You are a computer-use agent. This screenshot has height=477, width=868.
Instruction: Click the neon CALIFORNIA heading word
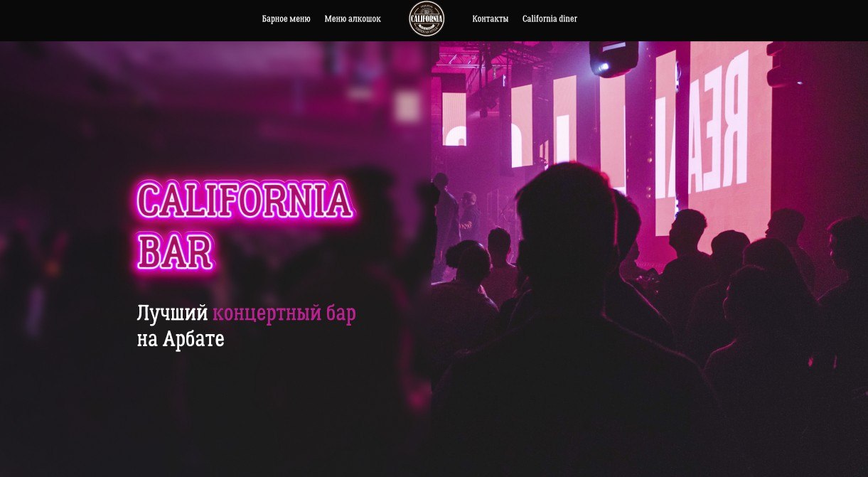click(x=245, y=200)
